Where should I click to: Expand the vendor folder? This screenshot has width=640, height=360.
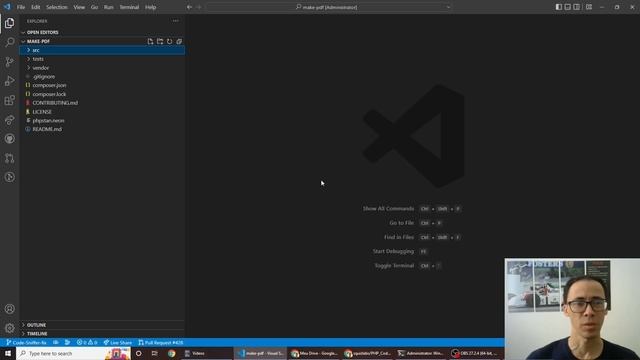(x=102, y=68)
